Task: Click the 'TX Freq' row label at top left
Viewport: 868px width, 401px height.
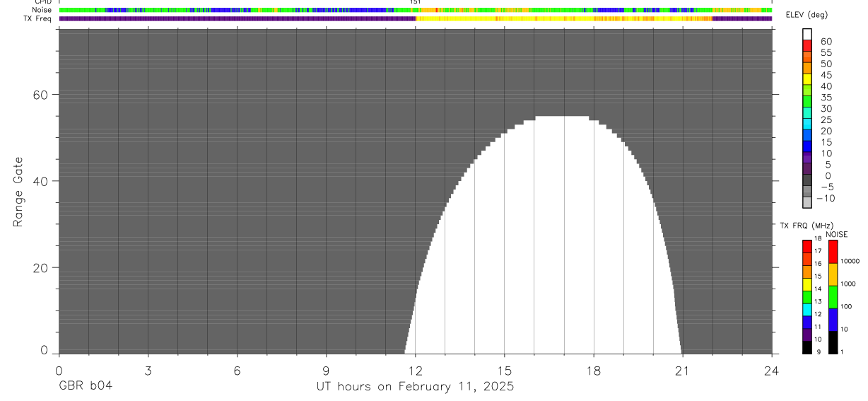Action: pyautogui.click(x=37, y=18)
